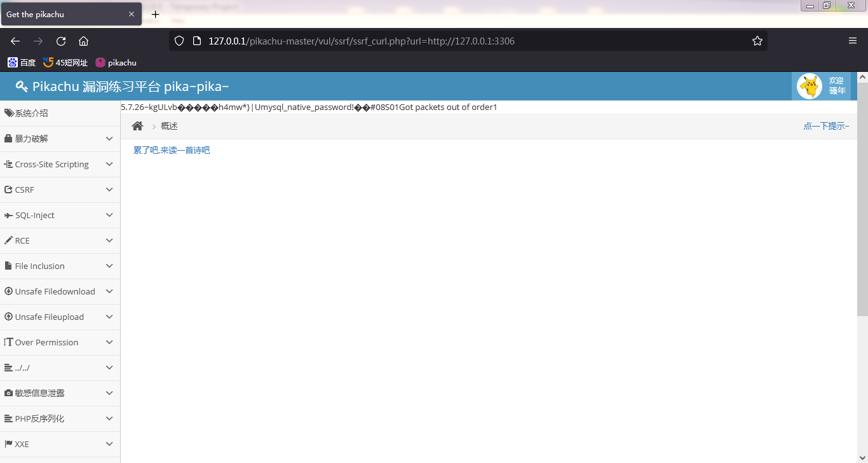Click the 点一下提示~ hint link
This screenshot has height=463, width=868.
825,125
